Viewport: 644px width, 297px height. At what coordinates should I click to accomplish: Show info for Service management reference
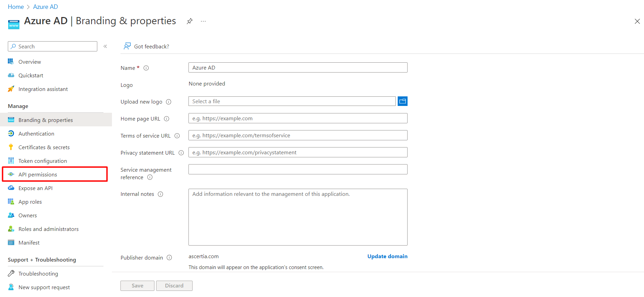150,177
